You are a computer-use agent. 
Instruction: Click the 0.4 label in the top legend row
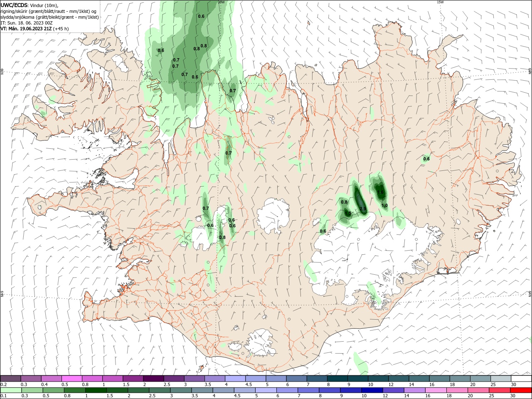(44, 384)
